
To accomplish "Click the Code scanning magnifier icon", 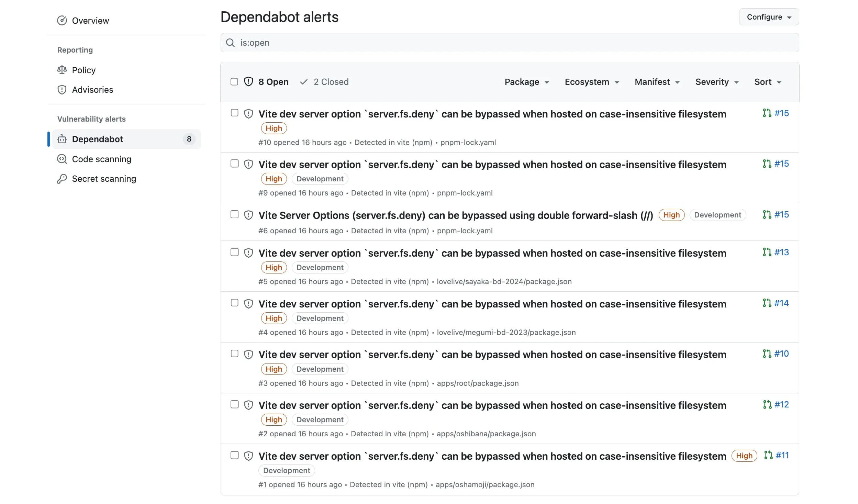I will tap(62, 159).
